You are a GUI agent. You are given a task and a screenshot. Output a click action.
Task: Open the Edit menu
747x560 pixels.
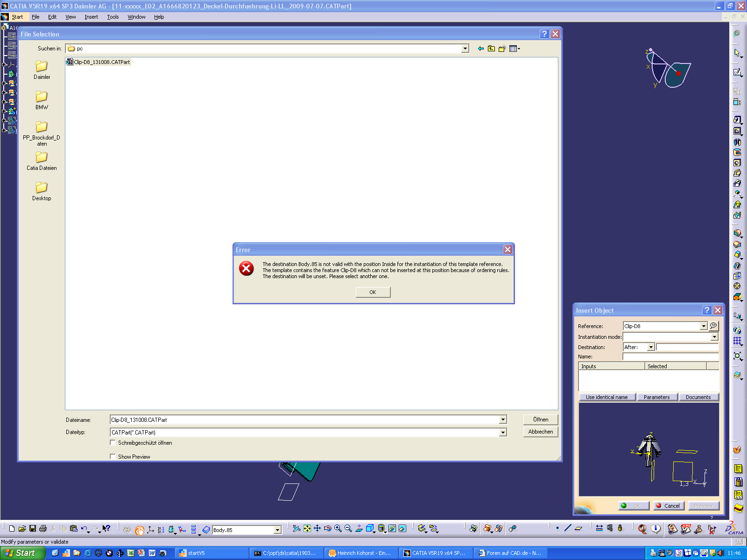click(52, 17)
